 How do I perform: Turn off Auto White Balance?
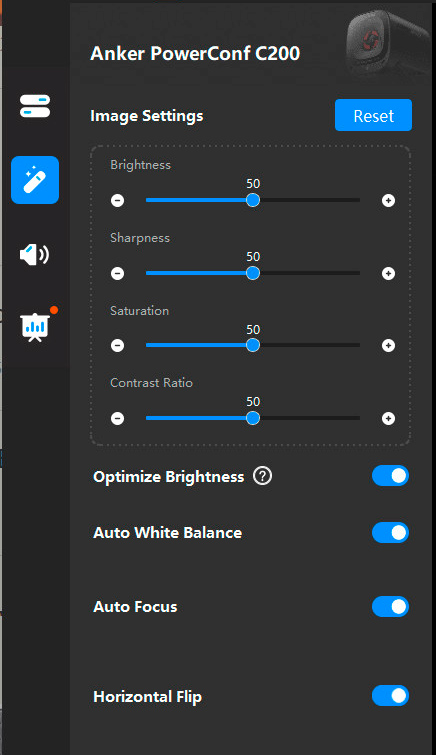[390, 533]
